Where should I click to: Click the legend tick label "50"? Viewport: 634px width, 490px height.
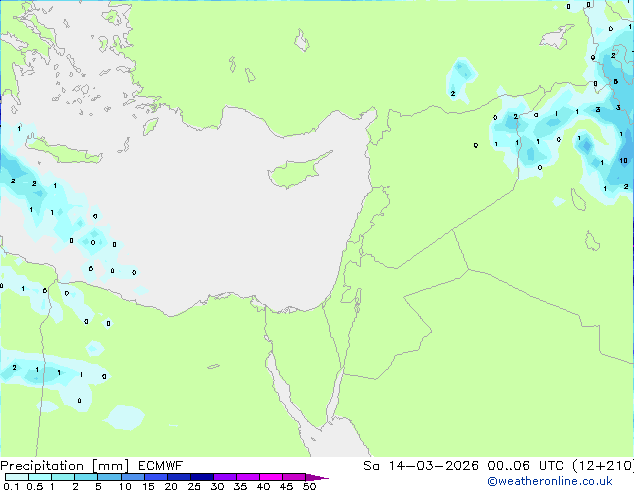(309, 486)
